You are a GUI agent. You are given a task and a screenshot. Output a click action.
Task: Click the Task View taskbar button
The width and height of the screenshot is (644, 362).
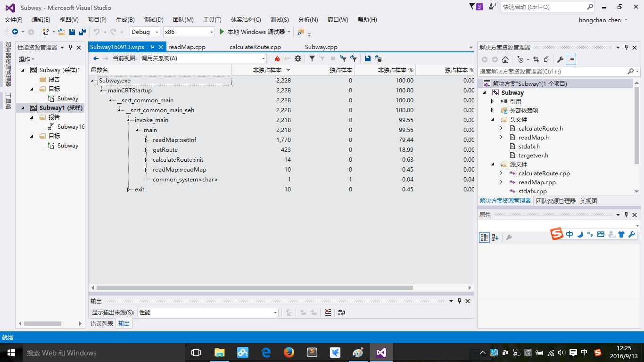[196, 353]
